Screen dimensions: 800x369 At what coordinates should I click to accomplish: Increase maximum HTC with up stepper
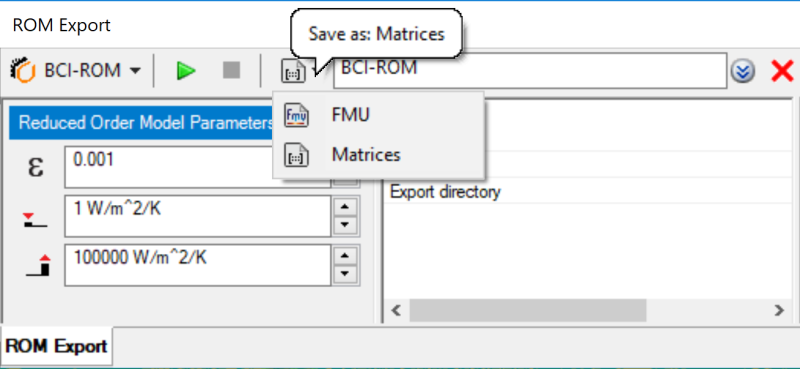click(x=346, y=256)
